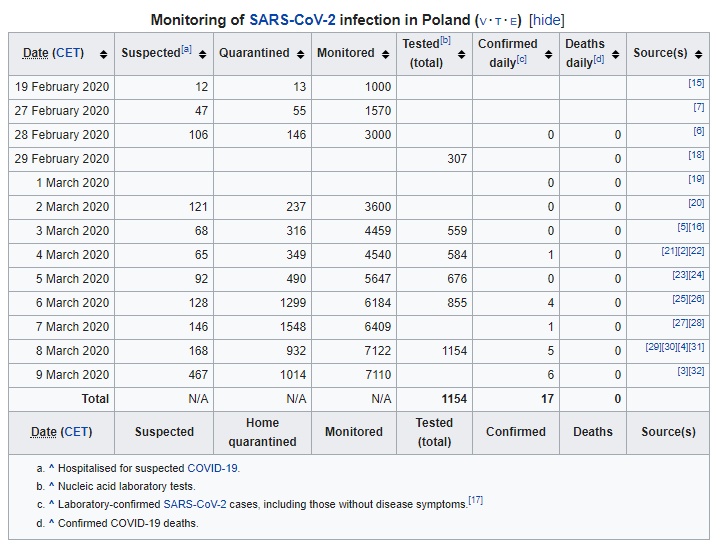Screen dimensions: 717x545
Task: Follow footnote [d] next to Deaths daily
Action: [x=599, y=59]
